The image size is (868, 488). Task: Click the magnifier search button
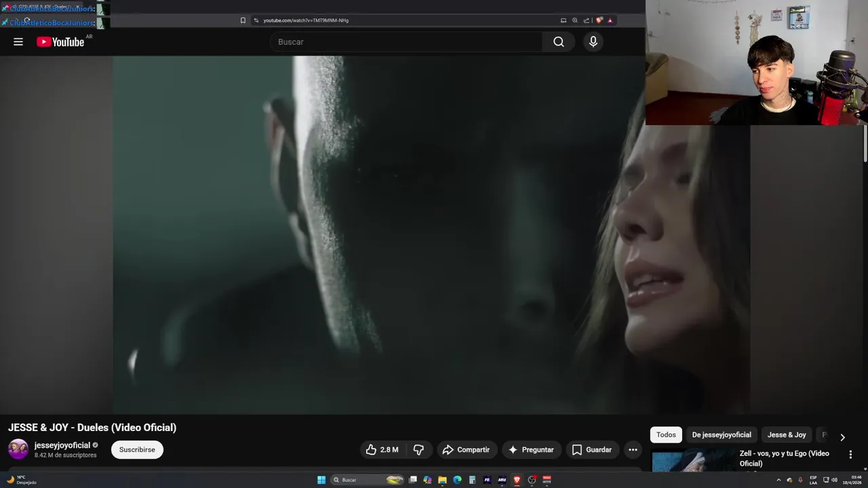pos(558,42)
